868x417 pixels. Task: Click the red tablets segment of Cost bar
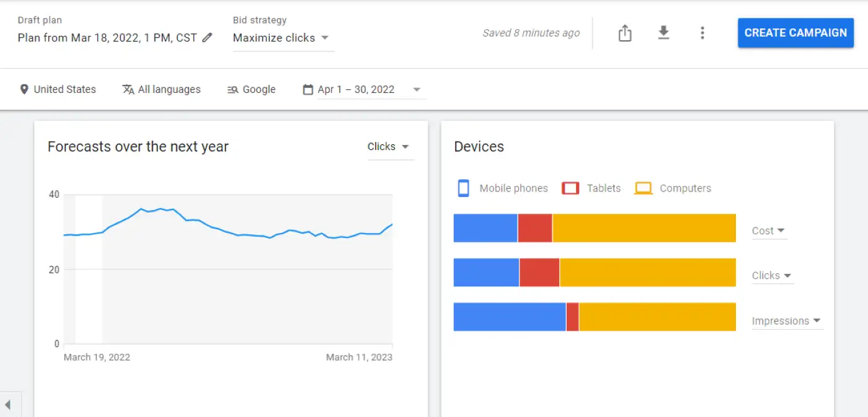pyautogui.click(x=535, y=228)
